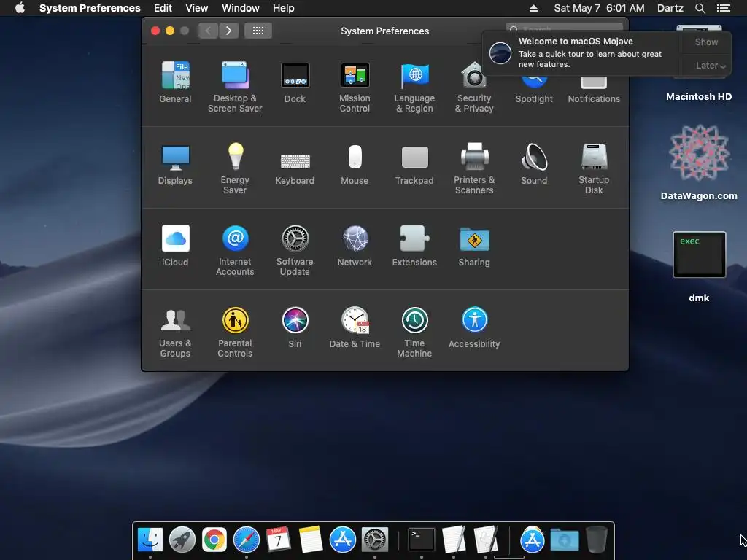Click the eject icon in the menu bar

(533, 8)
